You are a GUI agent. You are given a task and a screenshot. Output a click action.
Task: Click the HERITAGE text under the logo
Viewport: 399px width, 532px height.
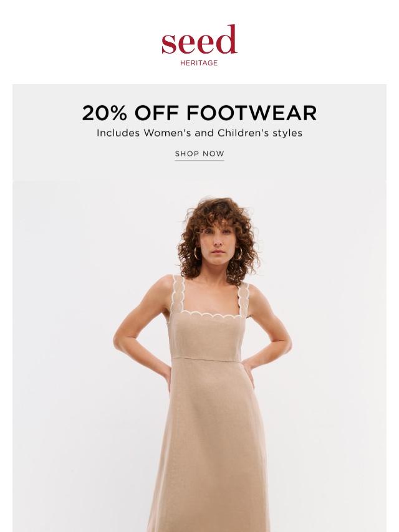click(199, 63)
